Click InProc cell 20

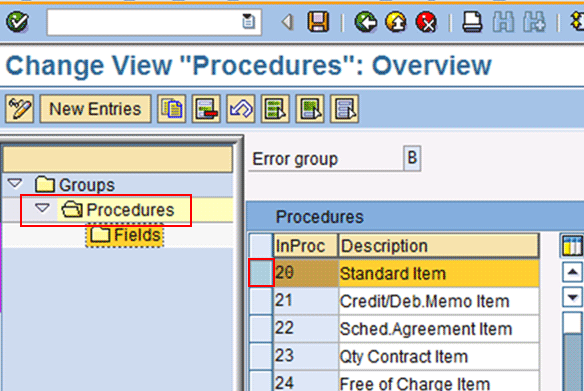(x=306, y=273)
